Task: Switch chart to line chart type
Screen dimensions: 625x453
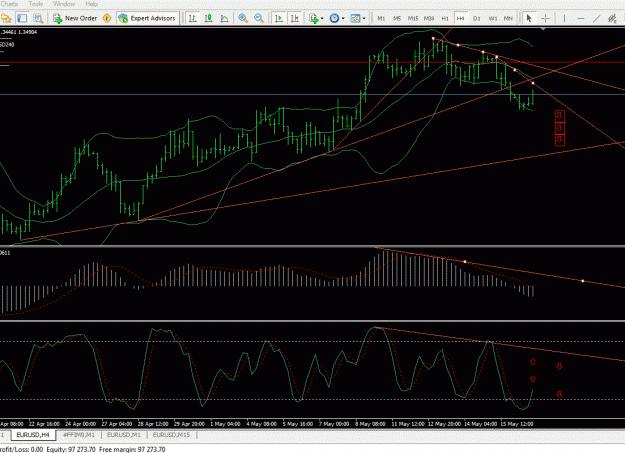Action: (224, 18)
